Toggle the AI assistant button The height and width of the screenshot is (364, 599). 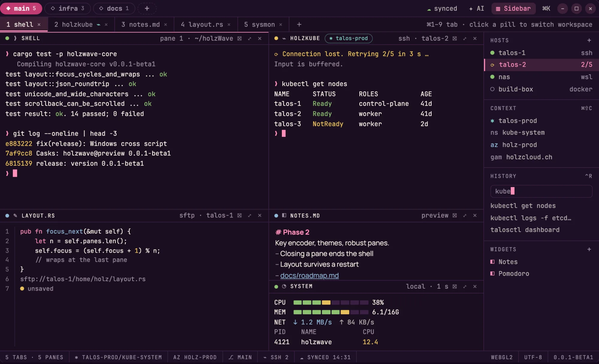point(477,8)
